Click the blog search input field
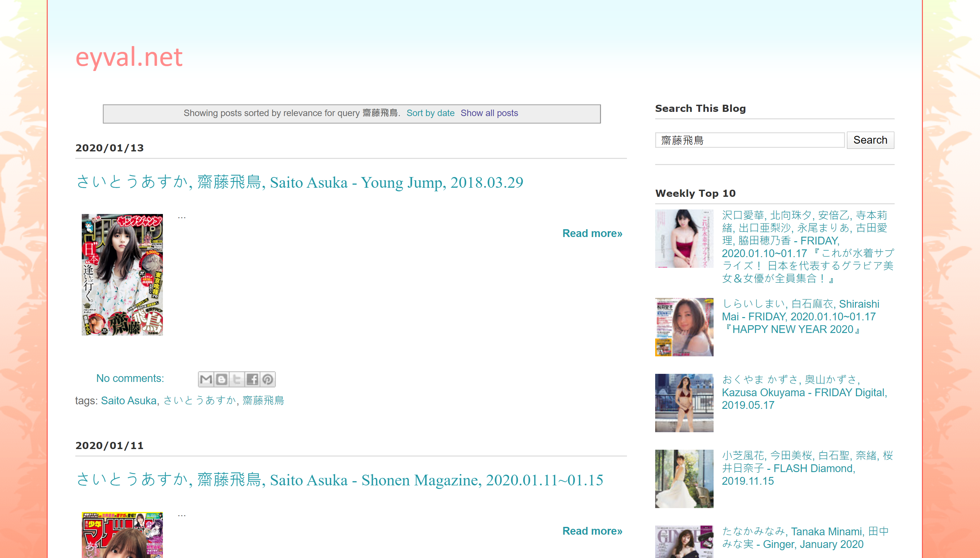This screenshot has width=980, height=558. click(x=750, y=140)
